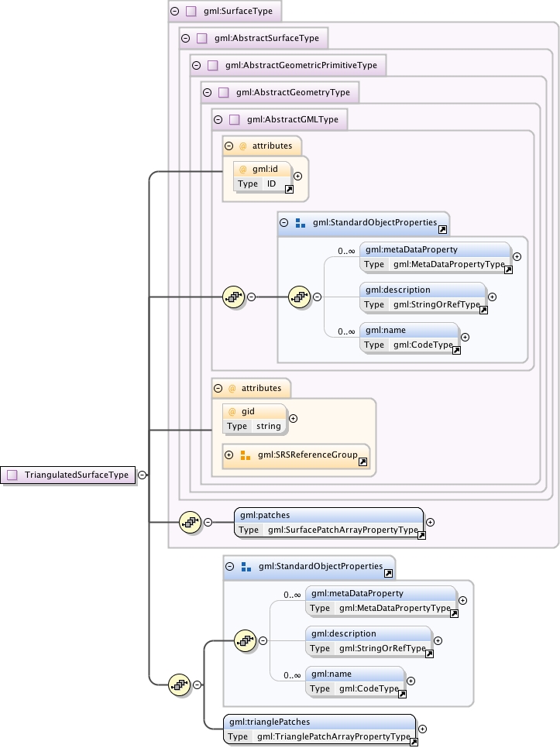The image size is (560, 748).
Task: Expand lower gml:description element
Action: point(438,640)
